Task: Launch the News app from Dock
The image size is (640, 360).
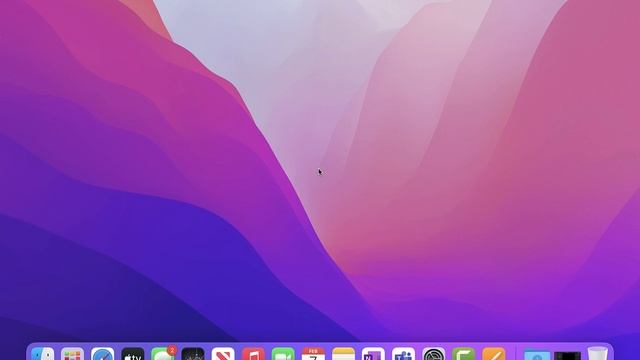Action: click(223, 354)
